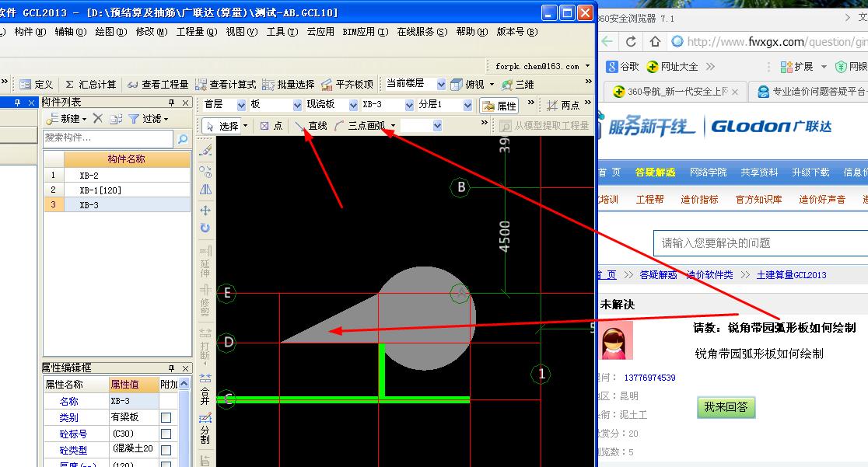The height and width of the screenshot is (467, 868).
Task: Click the mirror tool in vertical toolbar
Action: [205, 190]
